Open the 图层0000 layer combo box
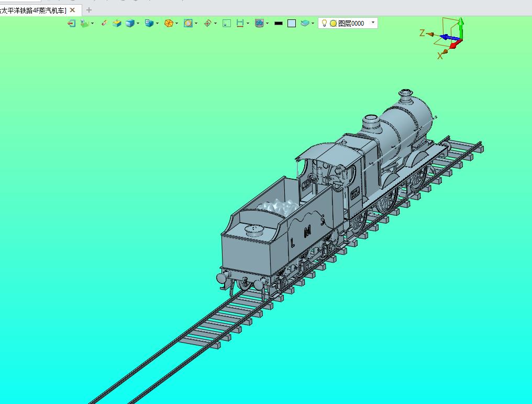Image resolution: width=532 pixels, height=404 pixels. pos(348,23)
